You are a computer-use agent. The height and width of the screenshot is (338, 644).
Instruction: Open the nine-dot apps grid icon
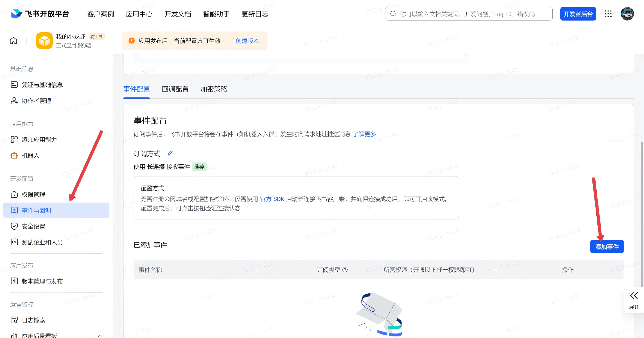[x=608, y=14]
